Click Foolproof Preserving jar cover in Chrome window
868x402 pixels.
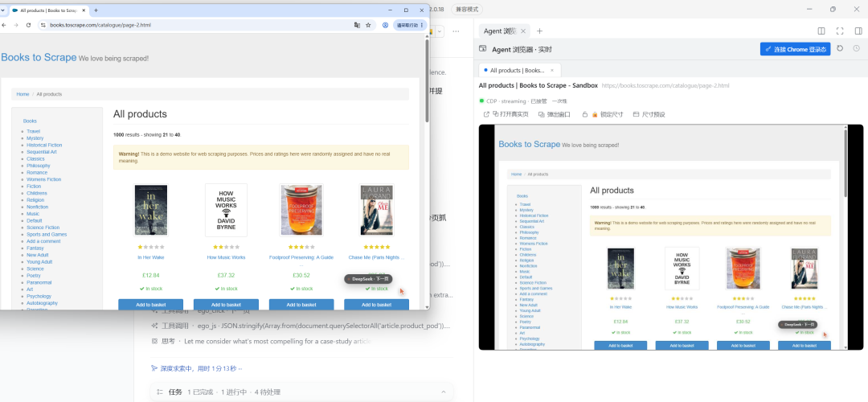click(x=301, y=211)
